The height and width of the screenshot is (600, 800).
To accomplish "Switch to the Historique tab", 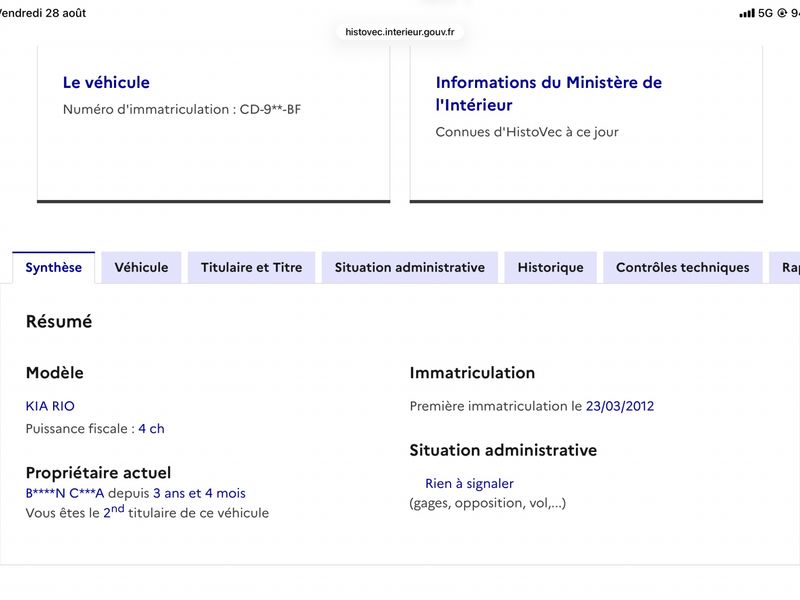I will (x=551, y=267).
